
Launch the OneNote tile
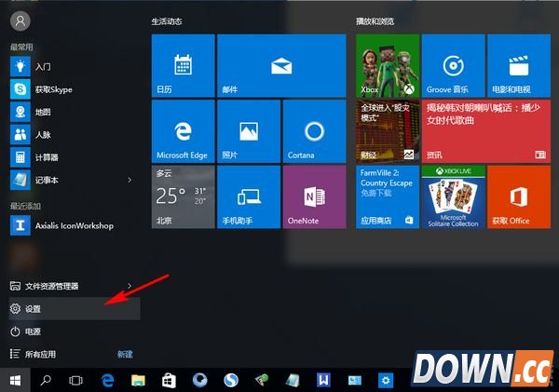coord(313,197)
